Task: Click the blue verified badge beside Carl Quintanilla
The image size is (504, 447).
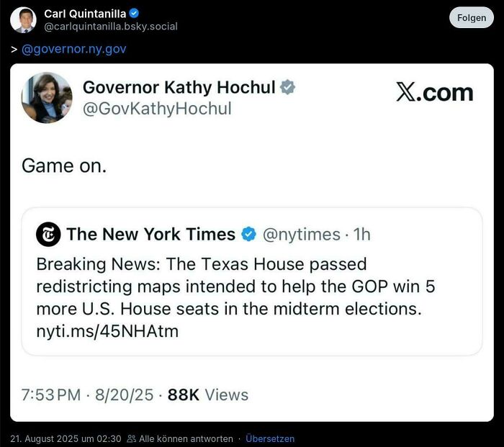Action: coord(134,14)
